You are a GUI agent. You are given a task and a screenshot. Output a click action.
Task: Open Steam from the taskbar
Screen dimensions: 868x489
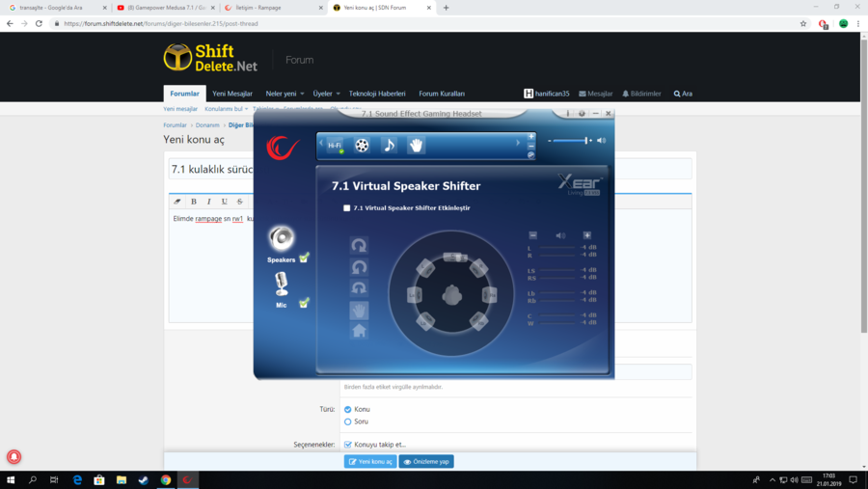[x=144, y=480]
